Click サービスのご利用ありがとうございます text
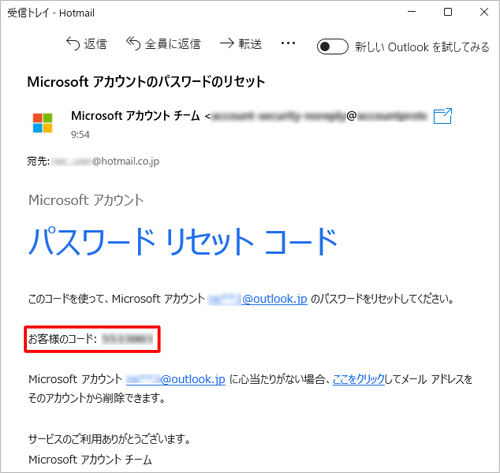This screenshot has height=473, width=500. tap(109, 439)
